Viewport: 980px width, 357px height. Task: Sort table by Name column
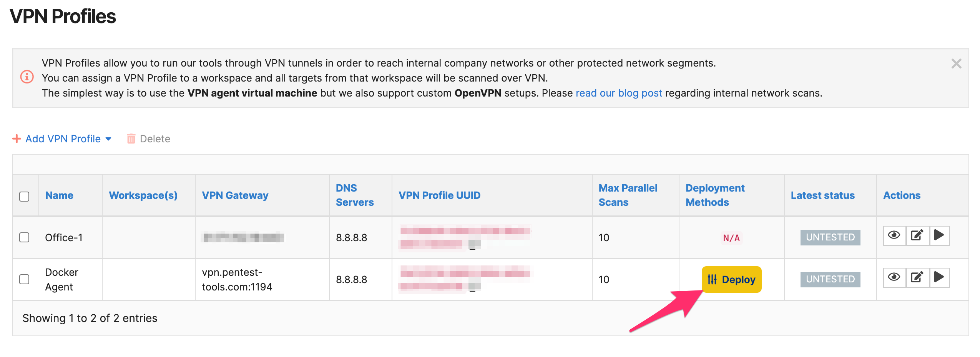click(59, 195)
